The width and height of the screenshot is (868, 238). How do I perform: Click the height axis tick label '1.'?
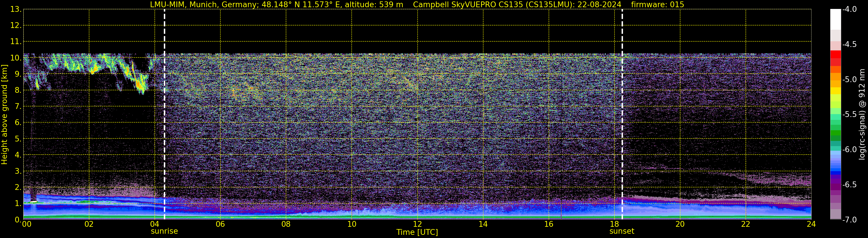[18, 204]
